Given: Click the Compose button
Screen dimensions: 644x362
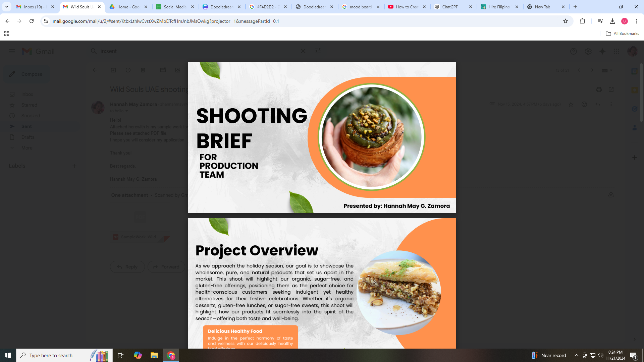Looking at the screenshot, I should (x=27, y=74).
